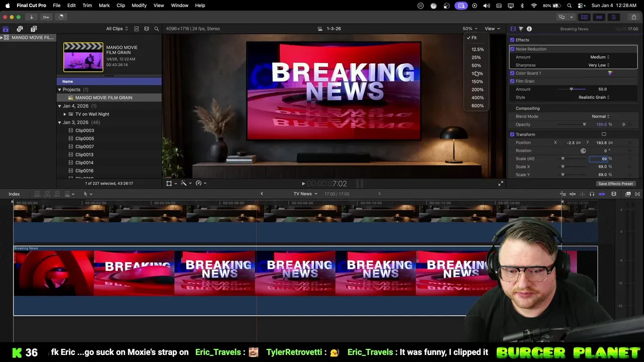This screenshot has height=362, width=644.
Task: Uncheck the Noise Reduction effect
Action: click(512, 49)
